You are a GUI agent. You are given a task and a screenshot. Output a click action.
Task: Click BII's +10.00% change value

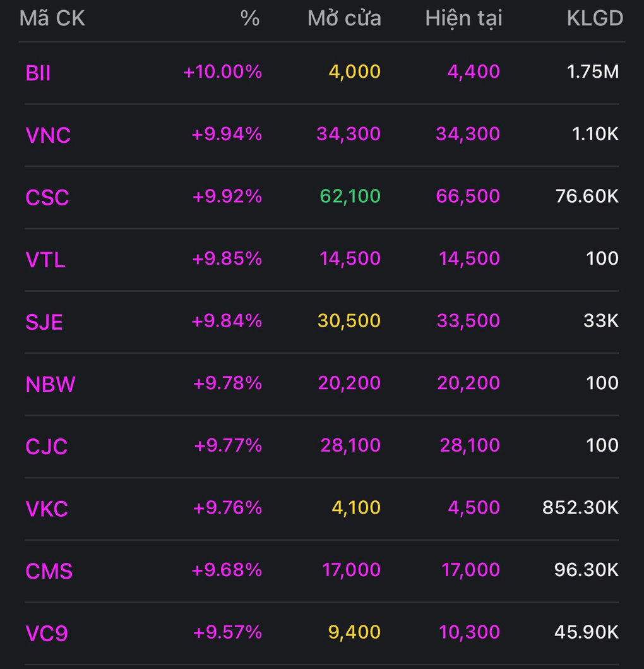point(222,72)
